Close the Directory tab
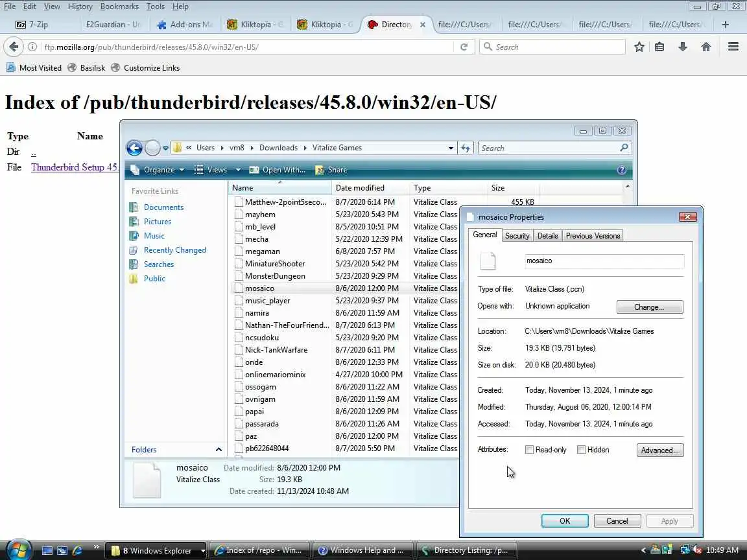The height and width of the screenshot is (560, 747). click(x=423, y=24)
